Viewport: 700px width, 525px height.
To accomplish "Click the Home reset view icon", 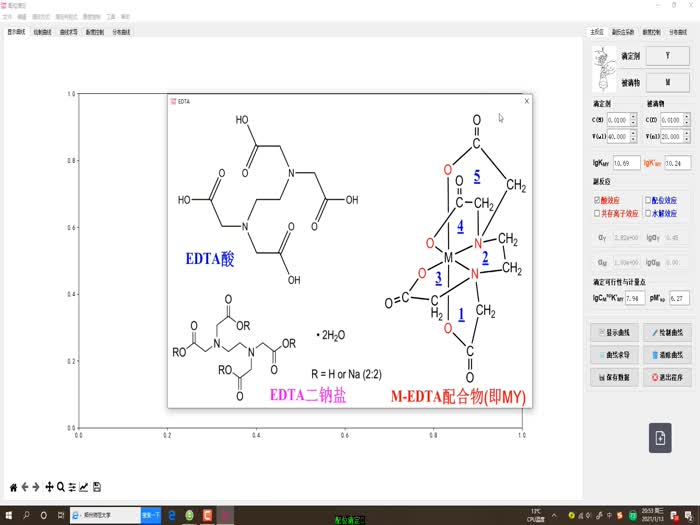I will (x=14, y=487).
